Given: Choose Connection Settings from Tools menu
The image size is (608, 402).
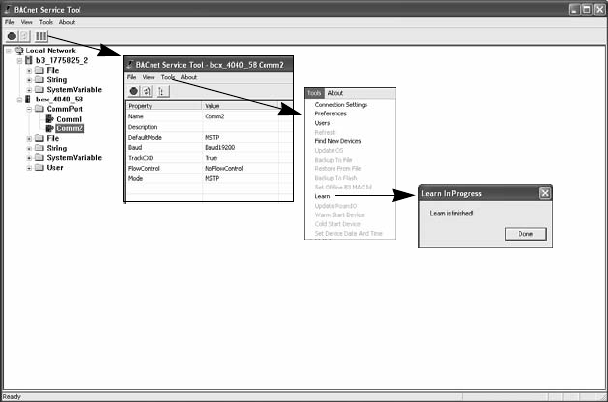Looking at the screenshot, I should pyautogui.click(x=340, y=105).
